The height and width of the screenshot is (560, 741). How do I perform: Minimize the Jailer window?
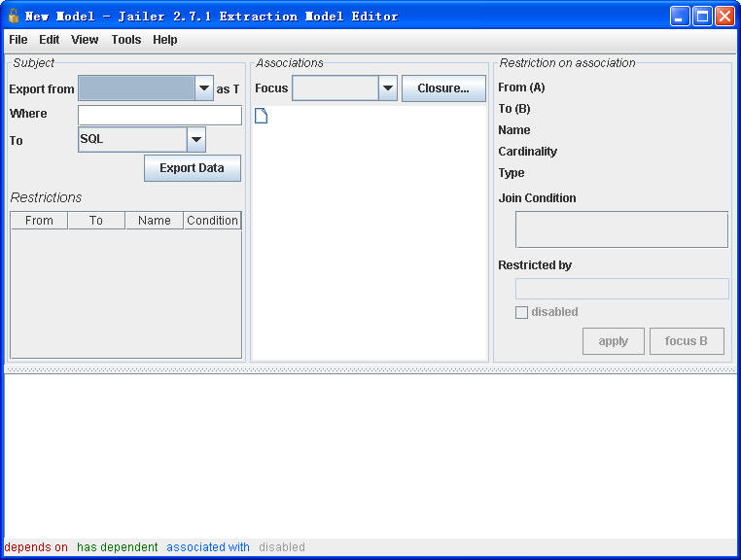click(680, 17)
